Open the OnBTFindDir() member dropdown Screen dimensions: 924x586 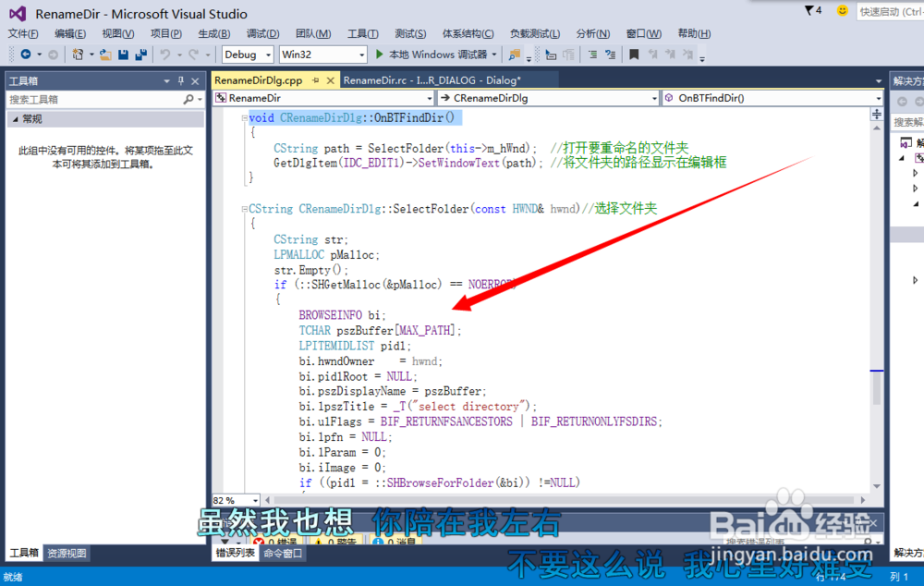pos(772,98)
